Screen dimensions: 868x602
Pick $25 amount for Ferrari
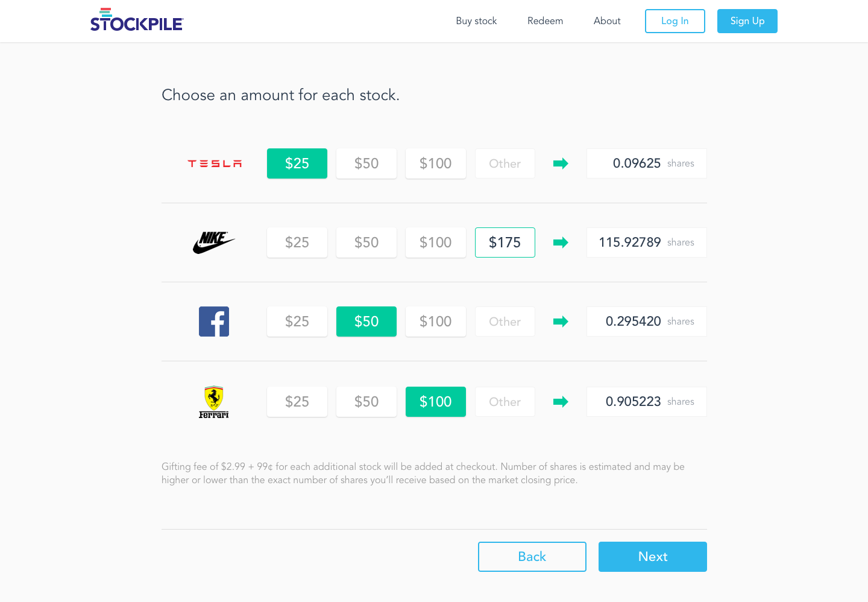297,402
